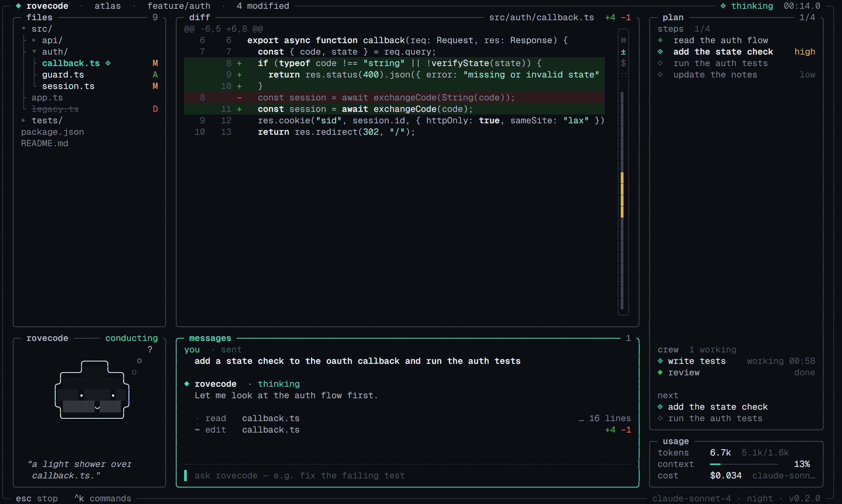Focus the plan panel title
Screen dimensions: 842x504
pyautogui.click(x=673, y=17)
